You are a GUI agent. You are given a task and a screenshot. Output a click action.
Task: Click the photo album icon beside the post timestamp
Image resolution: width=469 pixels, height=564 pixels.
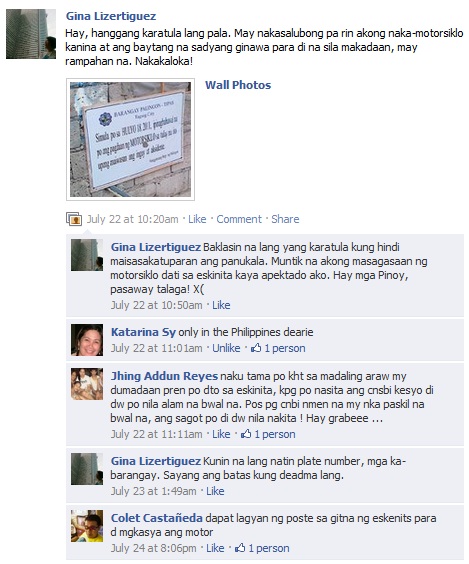click(74, 219)
